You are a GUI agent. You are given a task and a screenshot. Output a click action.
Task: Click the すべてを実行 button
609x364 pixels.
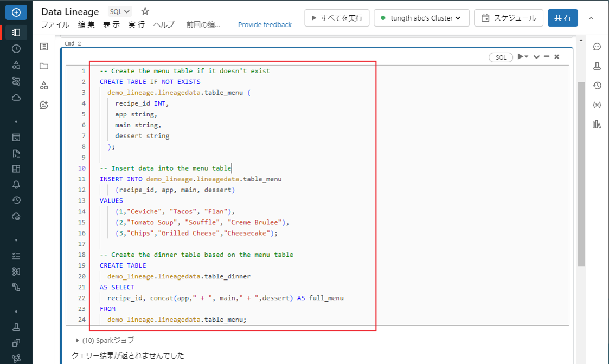pyautogui.click(x=337, y=18)
